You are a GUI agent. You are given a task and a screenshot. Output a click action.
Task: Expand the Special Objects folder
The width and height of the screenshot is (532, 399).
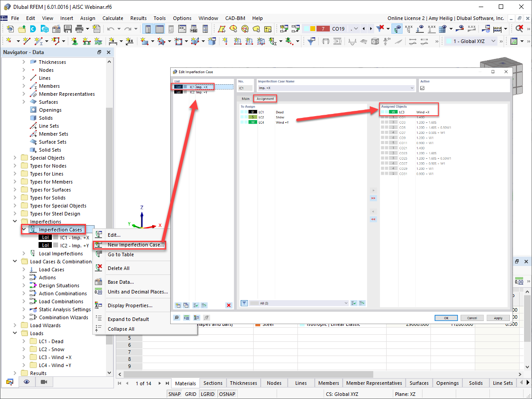pos(16,158)
